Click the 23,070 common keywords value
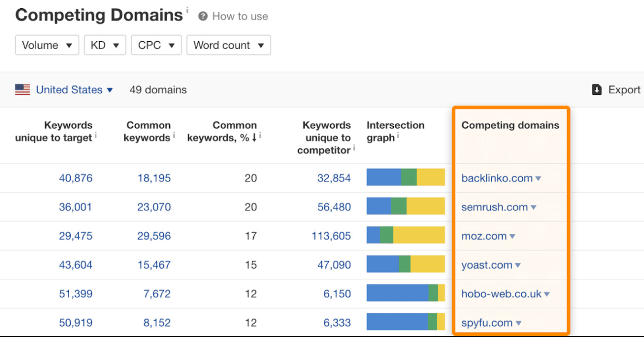The width and height of the screenshot is (644, 337). click(154, 207)
